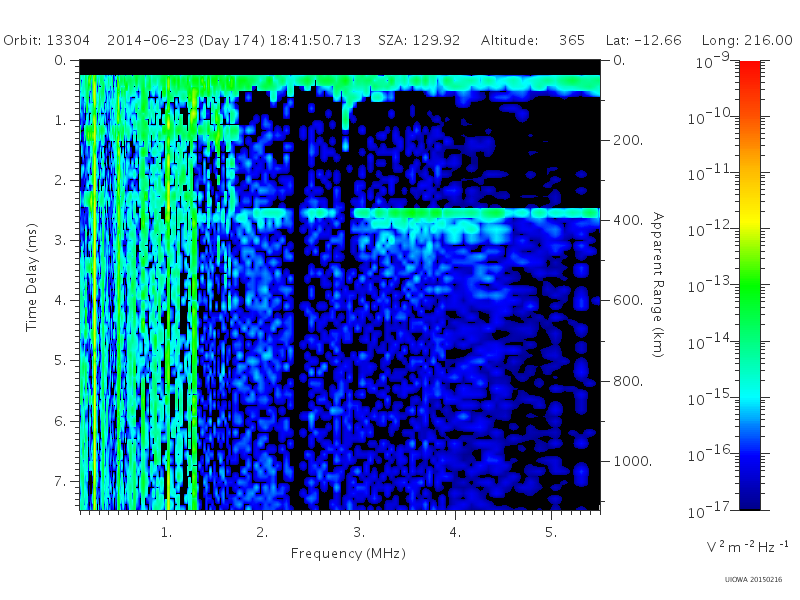Click the 1. tick label on frequency axis
Screen dimensions: 800x600
166,532
